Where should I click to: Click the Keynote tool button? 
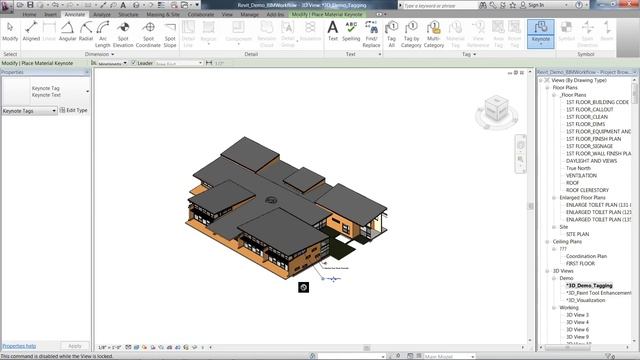tap(541, 34)
